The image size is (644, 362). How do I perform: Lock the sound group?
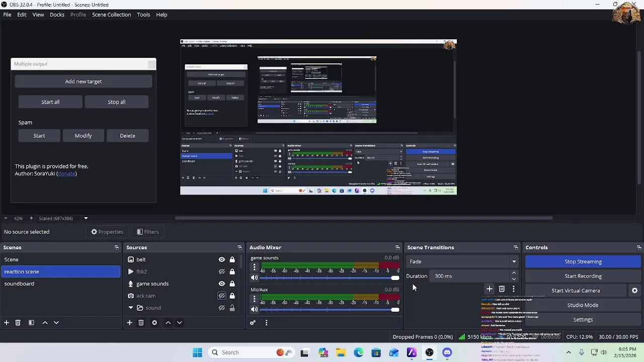point(232,308)
